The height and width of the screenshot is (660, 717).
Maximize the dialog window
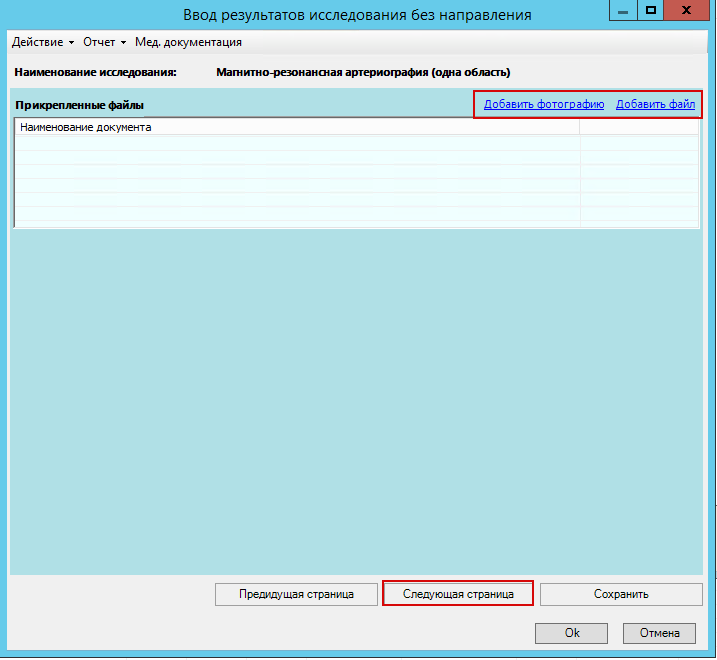650,11
